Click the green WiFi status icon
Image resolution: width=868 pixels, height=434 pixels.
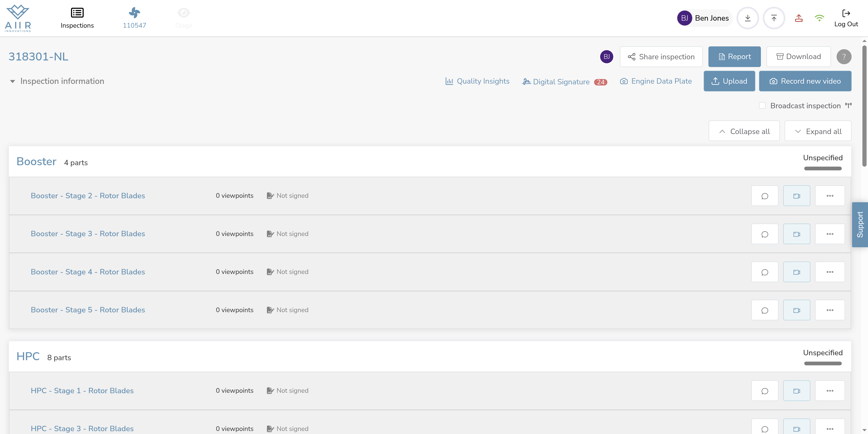(819, 18)
